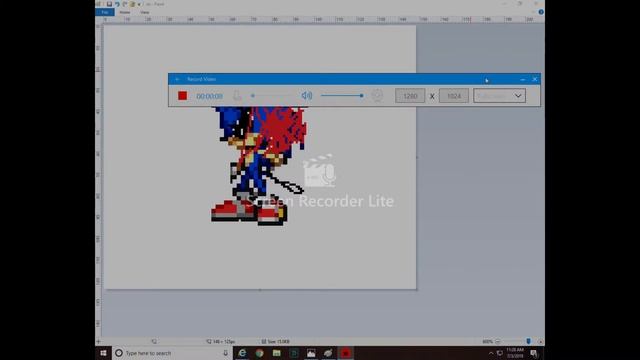Switch to the Home tab in Paint
This screenshot has height=360, width=640.
click(125, 12)
